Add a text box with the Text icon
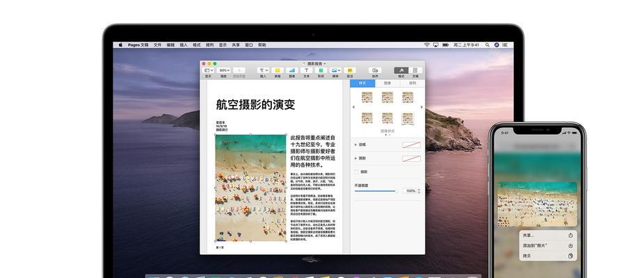The height and width of the screenshot is (278, 644). click(307, 71)
